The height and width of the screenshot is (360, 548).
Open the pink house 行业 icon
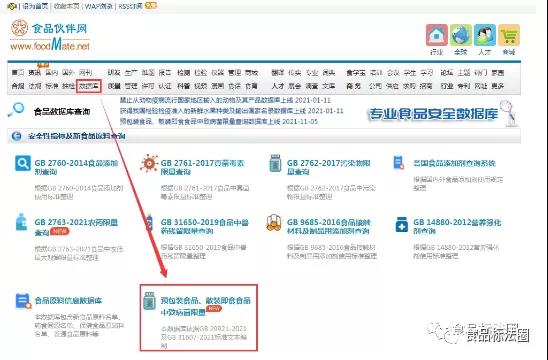tap(437, 35)
